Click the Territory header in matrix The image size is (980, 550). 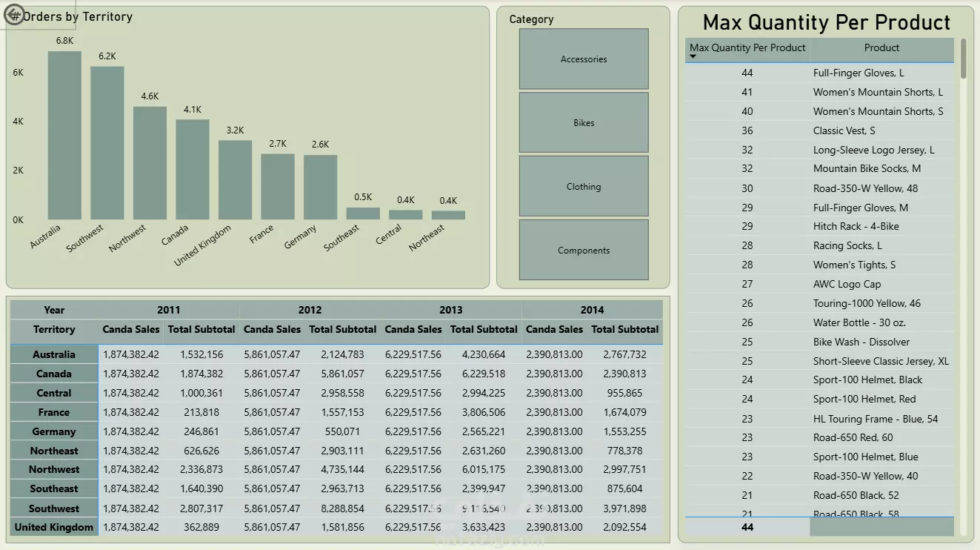(x=54, y=329)
